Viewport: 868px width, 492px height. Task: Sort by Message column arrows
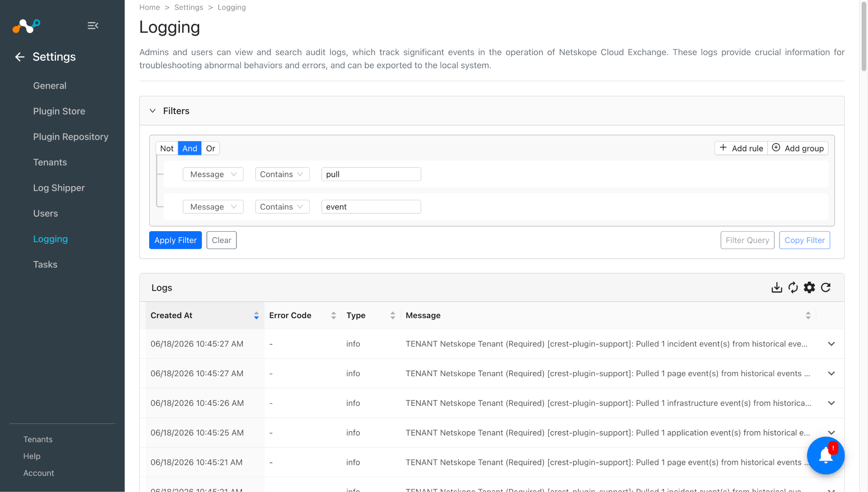pyautogui.click(x=808, y=316)
